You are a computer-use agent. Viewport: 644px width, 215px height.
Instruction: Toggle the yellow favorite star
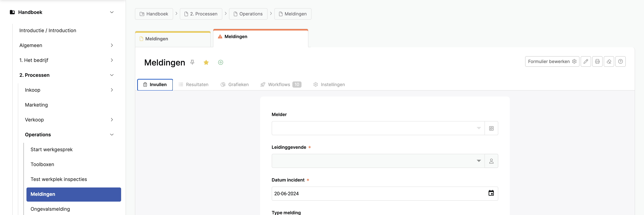point(206,62)
